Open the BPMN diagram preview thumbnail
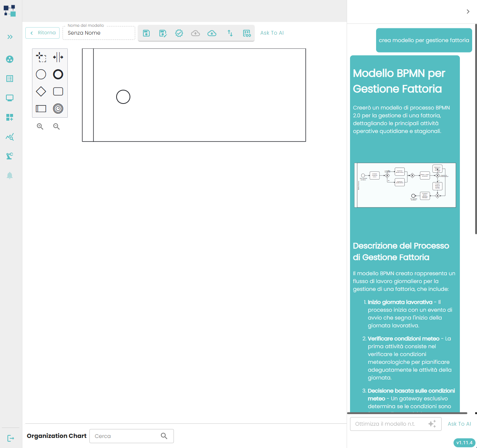Viewport: 477px width, 448px height. pyautogui.click(x=405, y=185)
